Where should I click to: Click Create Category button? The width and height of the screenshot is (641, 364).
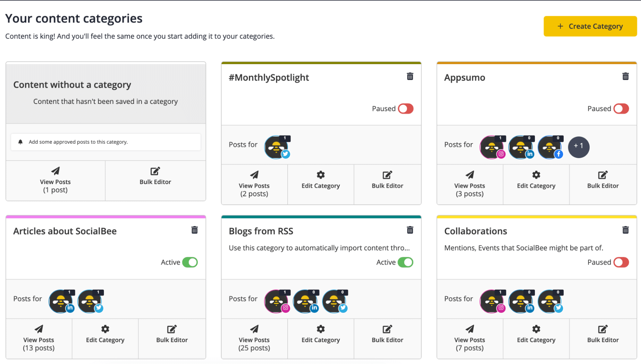pyautogui.click(x=590, y=26)
